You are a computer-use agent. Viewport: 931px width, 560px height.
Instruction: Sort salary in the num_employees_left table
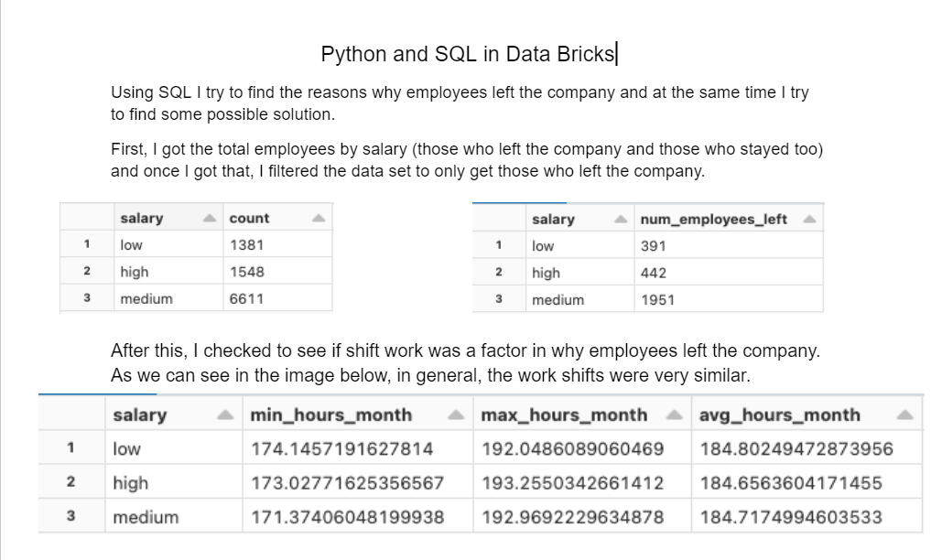(x=621, y=220)
